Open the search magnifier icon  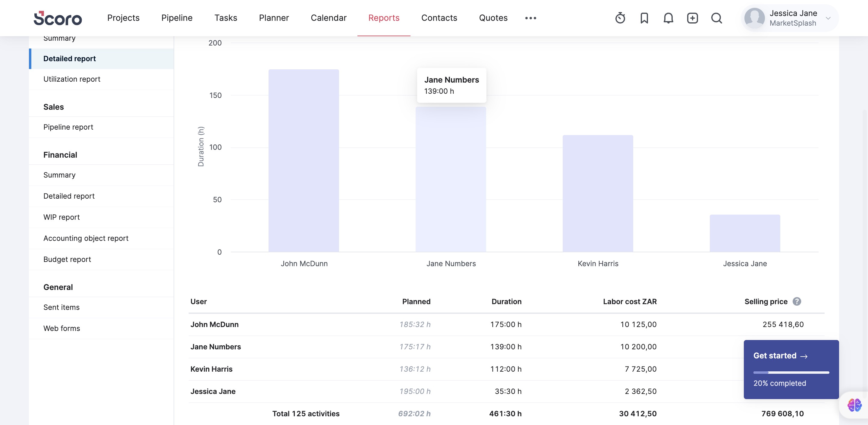[x=716, y=18]
